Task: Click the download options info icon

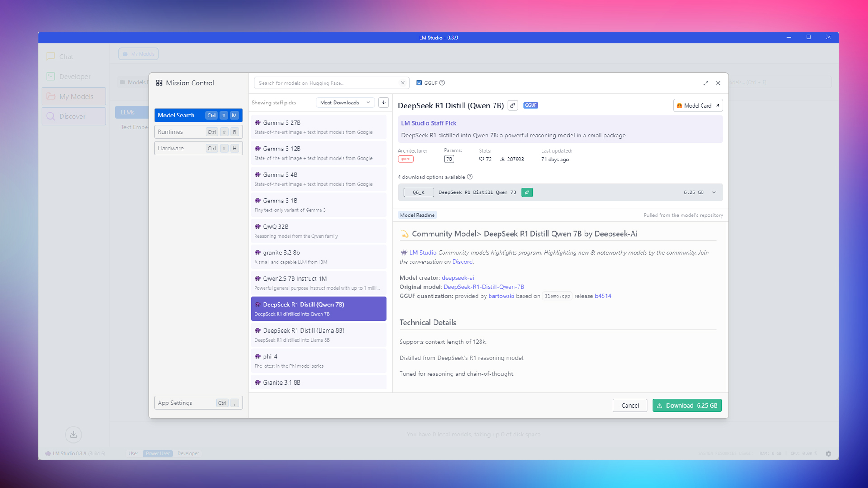Action: (x=470, y=177)
